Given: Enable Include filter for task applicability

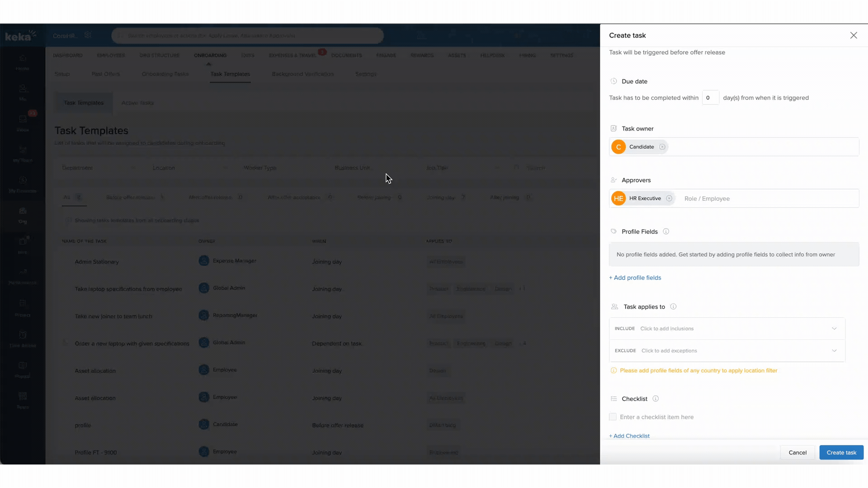Looking at the screenshot, I should [726, 328].
